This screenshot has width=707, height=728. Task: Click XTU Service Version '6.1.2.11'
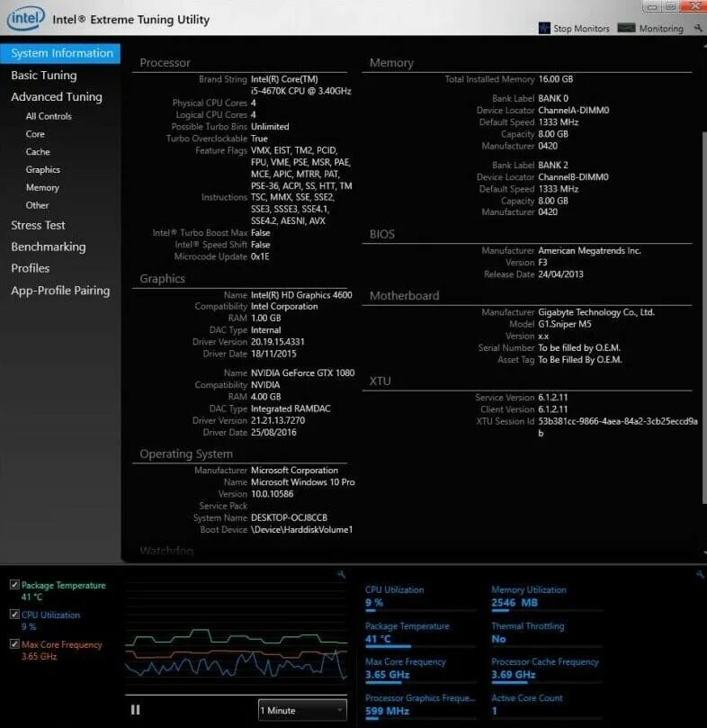tap(553, 398)
